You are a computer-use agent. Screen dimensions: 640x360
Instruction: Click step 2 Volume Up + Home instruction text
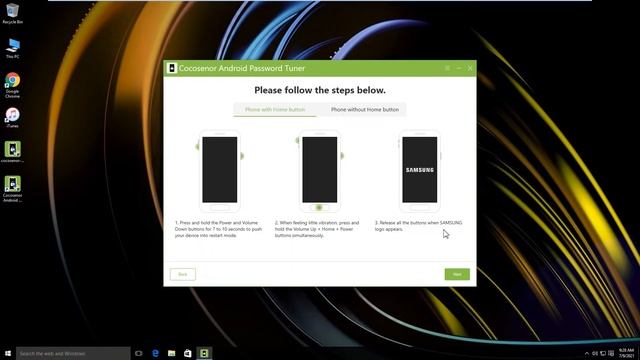pyautogui.click(x=317, y=229)
